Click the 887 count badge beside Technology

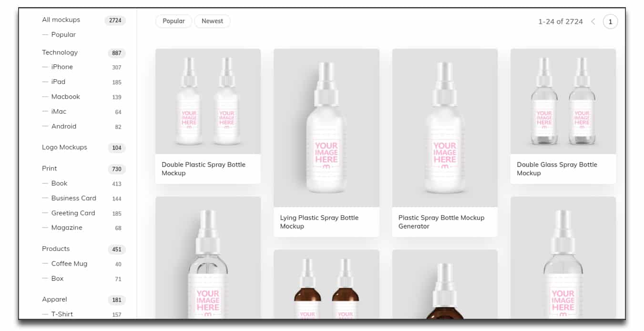click(117, 53)
